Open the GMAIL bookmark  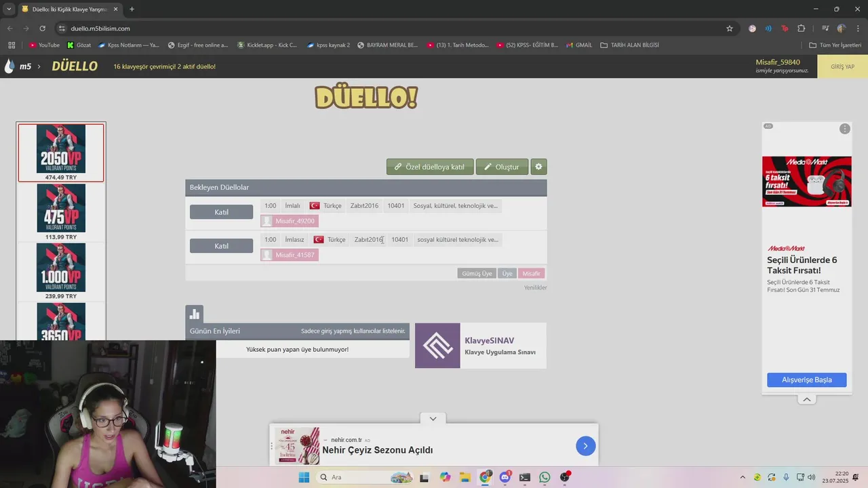click(578, 45)
